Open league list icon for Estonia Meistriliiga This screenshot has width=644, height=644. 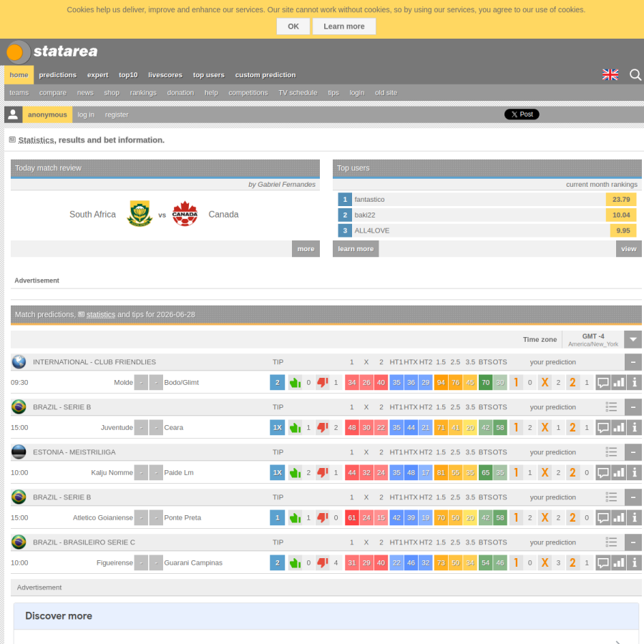611,452
